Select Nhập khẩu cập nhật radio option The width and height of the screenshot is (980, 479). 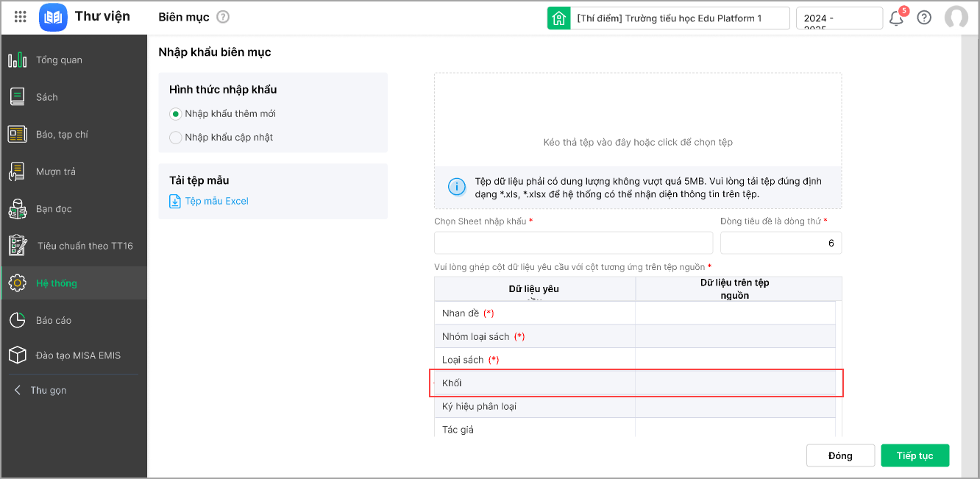pyautogui.click(x=175, y=138)
